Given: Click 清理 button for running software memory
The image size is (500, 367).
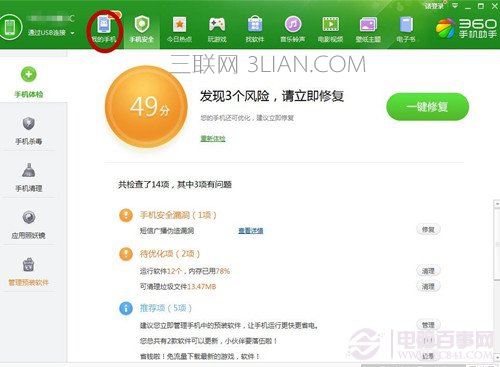Looking at the screenshot, I should [x=428, y=271].
